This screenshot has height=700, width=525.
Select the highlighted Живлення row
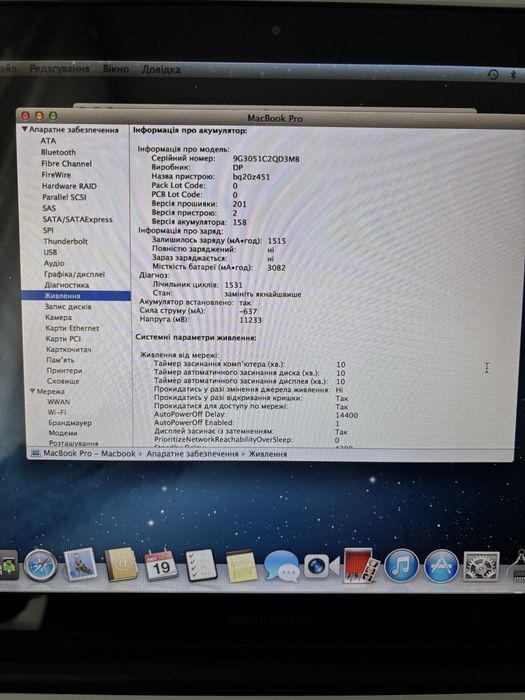[x=76, y=296]
